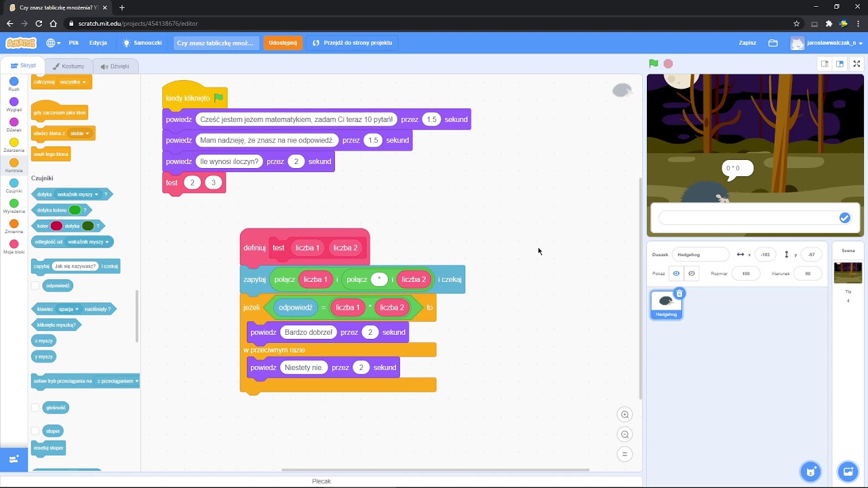
Task: Switch to small stage layout
Action: 825,64
